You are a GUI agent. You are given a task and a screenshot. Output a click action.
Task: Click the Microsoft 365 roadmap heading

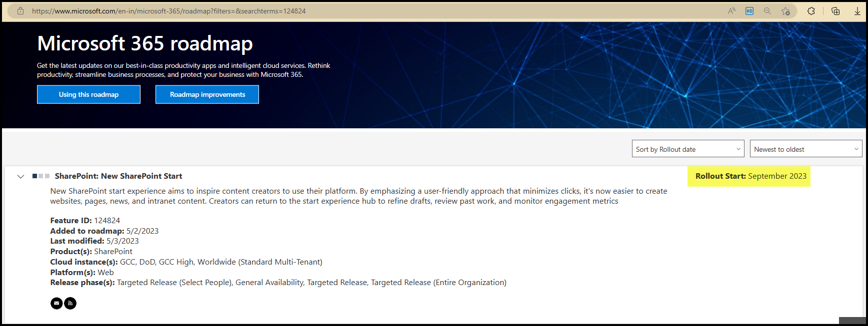pos(145,43)
